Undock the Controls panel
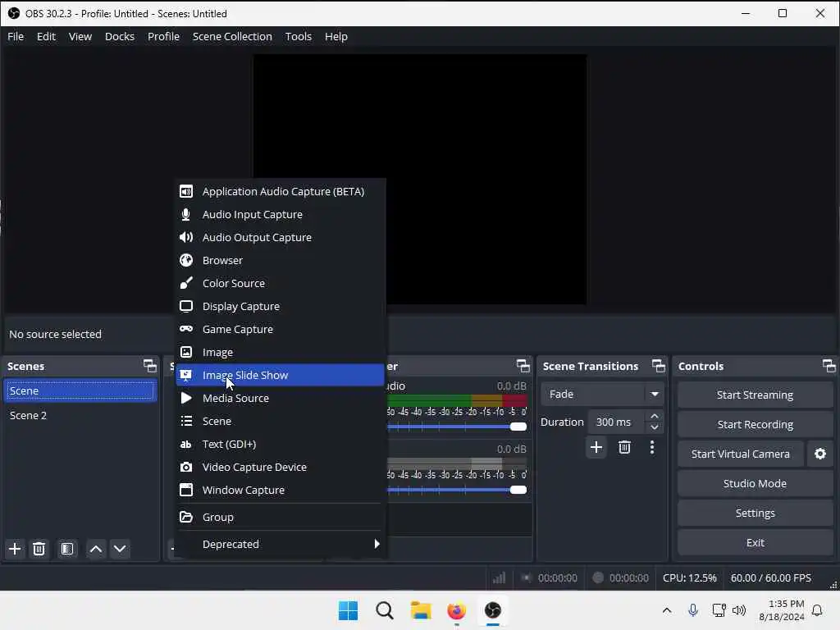 point(829,366)
